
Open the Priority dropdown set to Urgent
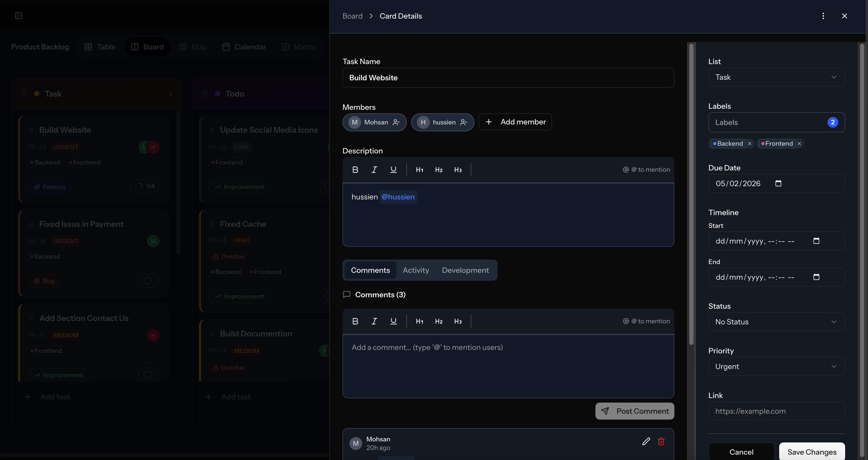pyautogui.click(x=776, y=366)
